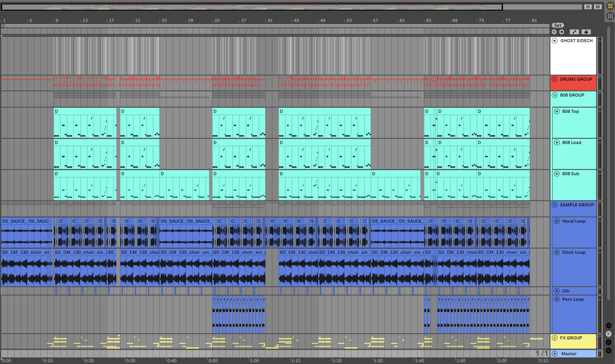Unfold the Uih track
The height and width of the screenshot is (364, 615).
click(557, 291)
